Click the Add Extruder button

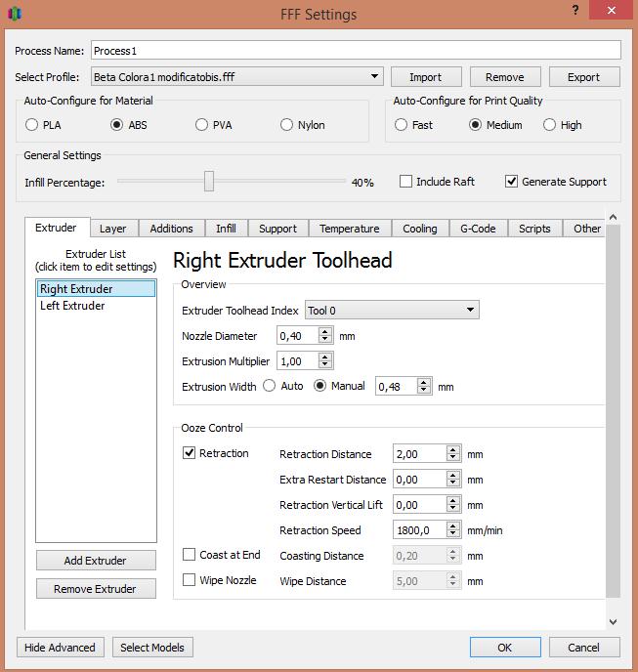pos(95,561)
